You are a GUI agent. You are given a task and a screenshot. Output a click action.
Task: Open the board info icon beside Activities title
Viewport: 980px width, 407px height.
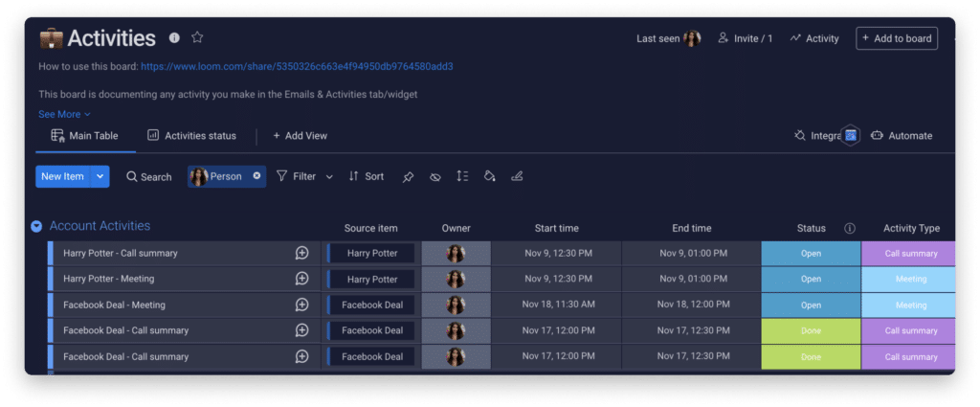[174, 38]
